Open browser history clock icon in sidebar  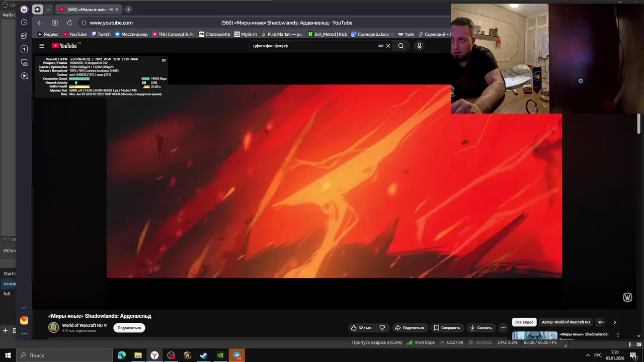click(24, 22)
